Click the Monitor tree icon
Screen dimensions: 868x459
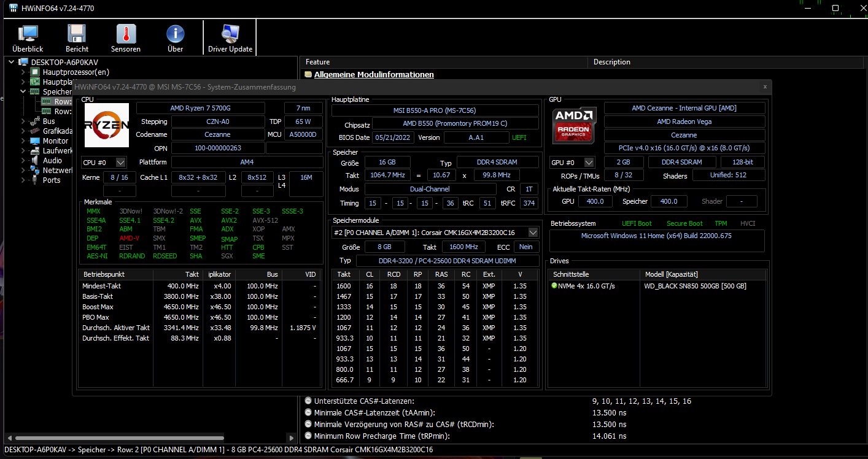36,141
